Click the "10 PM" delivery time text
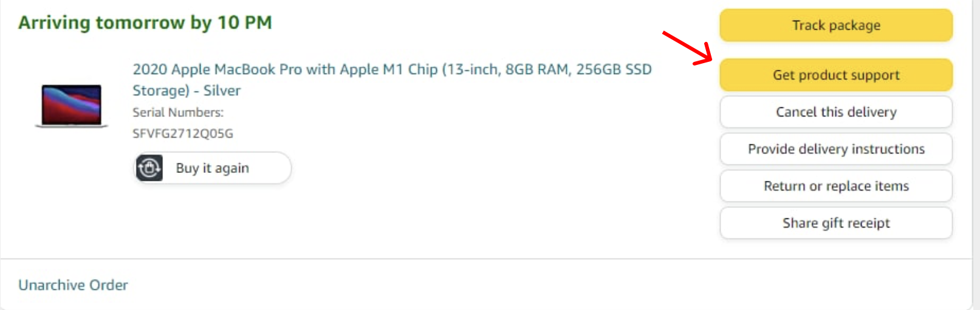Image resolution: width=980 pixels, height=310 pixels. (x=244, y=23)
